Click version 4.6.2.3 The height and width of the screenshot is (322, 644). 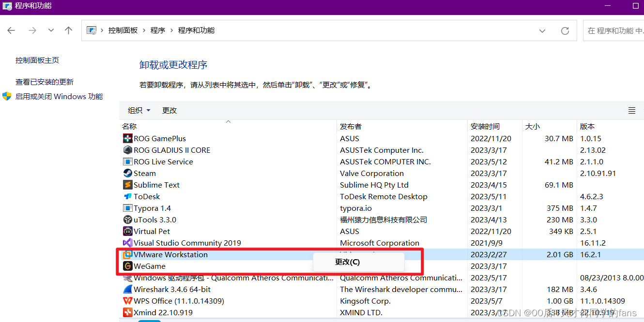592,196
